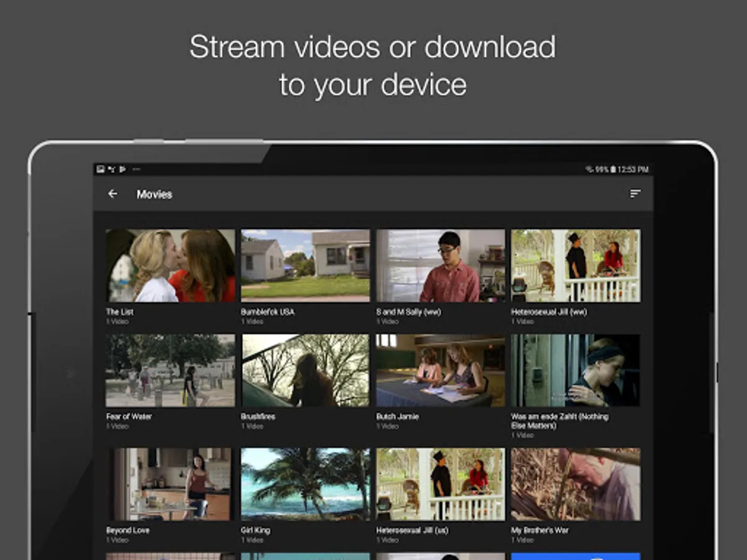Viewport: 747px width, 560px height.
Task: Click '1 Video' under The List
Action: click(x=117, y=322)
